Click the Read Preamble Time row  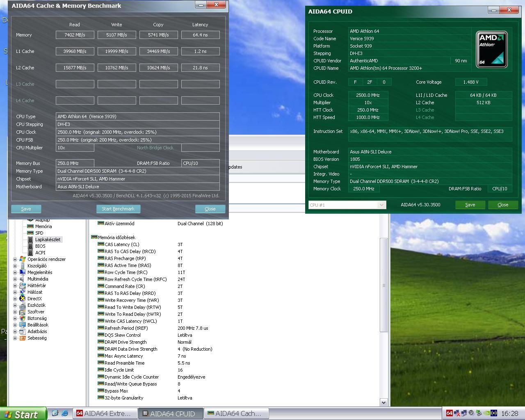tap(144, 363)
